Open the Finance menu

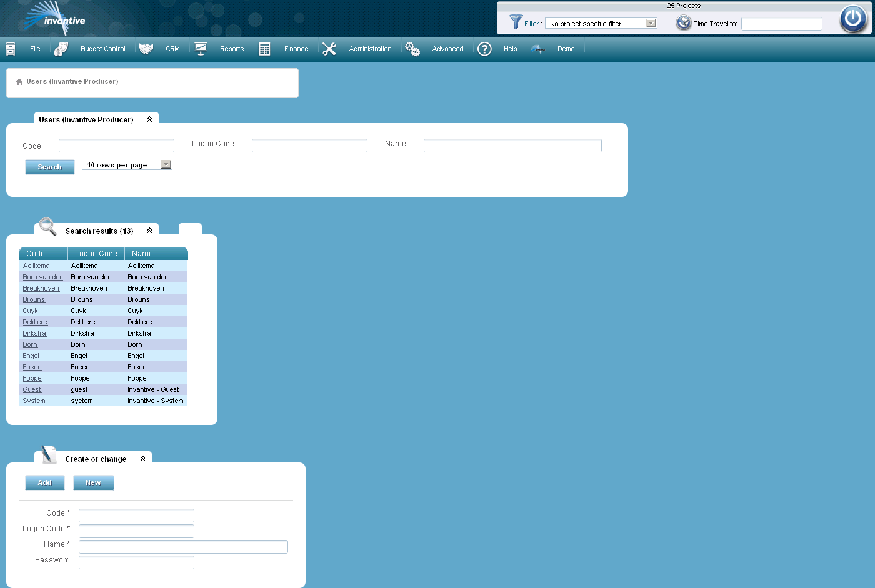[x=296, y=49]
